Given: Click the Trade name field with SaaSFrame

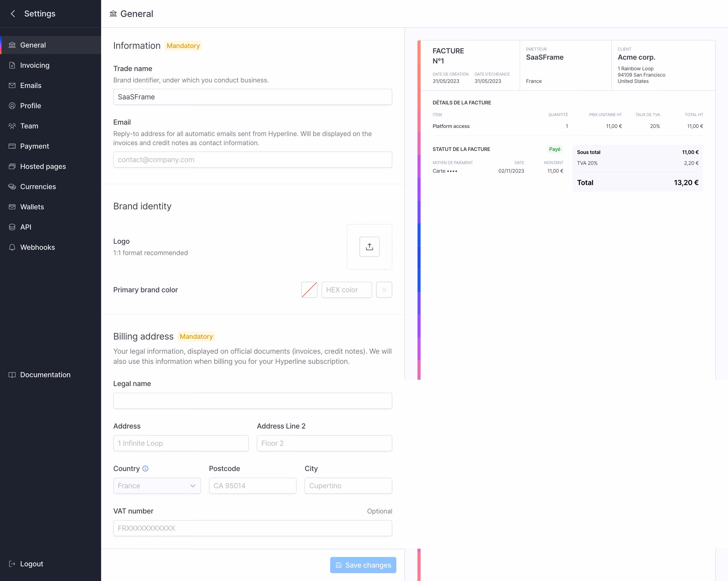Looking at the screenshot, I should 253,97.
